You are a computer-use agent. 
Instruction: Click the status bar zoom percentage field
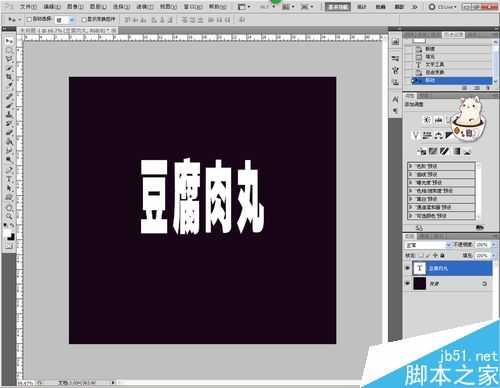(25, 383)
